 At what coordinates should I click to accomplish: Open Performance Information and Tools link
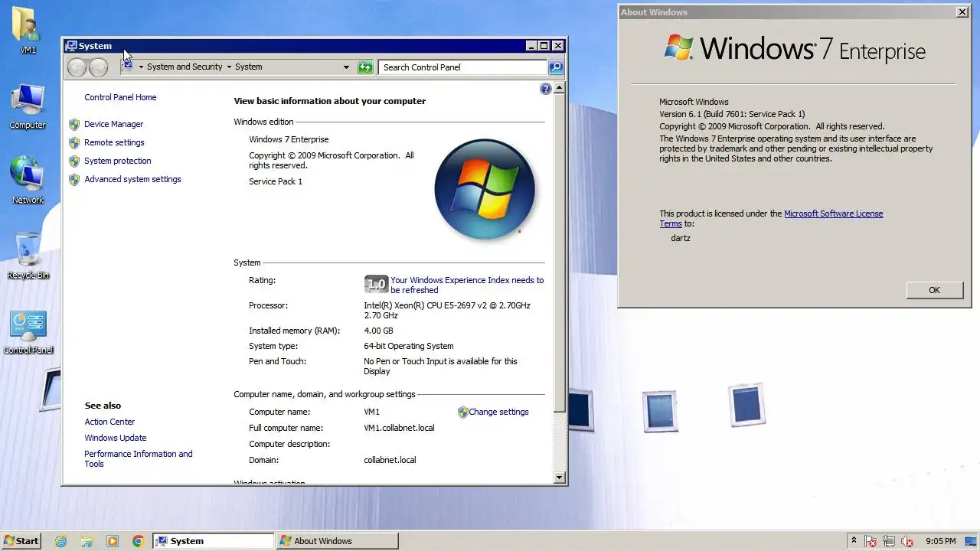click(x=139, y=458)
